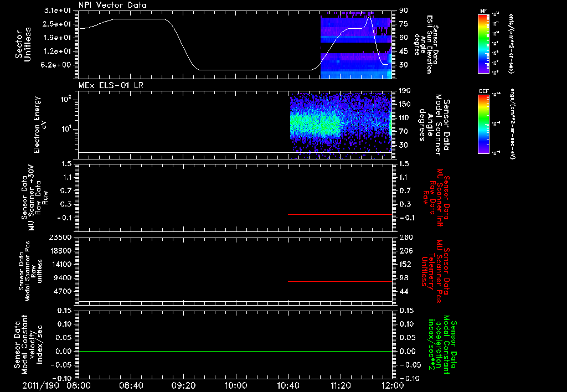Click the 260 telemetry tick label
Viewport: 567px width, 392px height.
click(405, 238)
